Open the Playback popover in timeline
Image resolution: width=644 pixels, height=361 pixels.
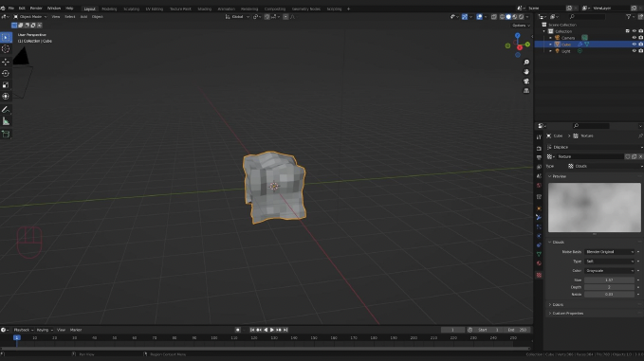coord(23,330)
